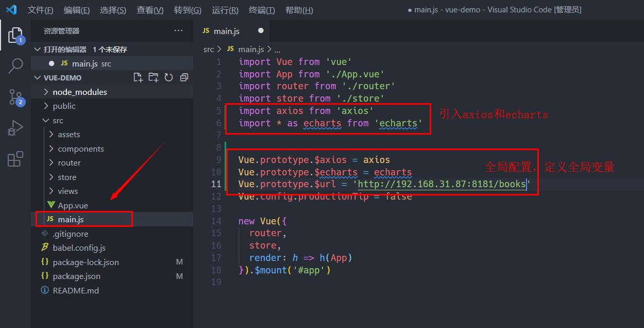This screenshot has width=644, height=328.
Task: Expand the public folder
Action: pos(112,106)
